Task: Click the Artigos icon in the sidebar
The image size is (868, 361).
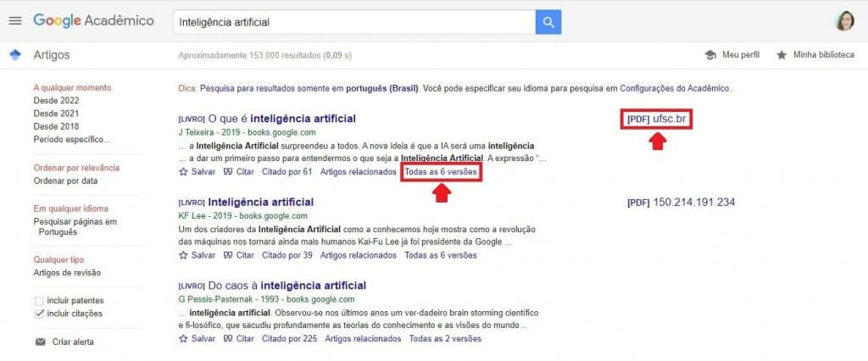Action: 15,55
